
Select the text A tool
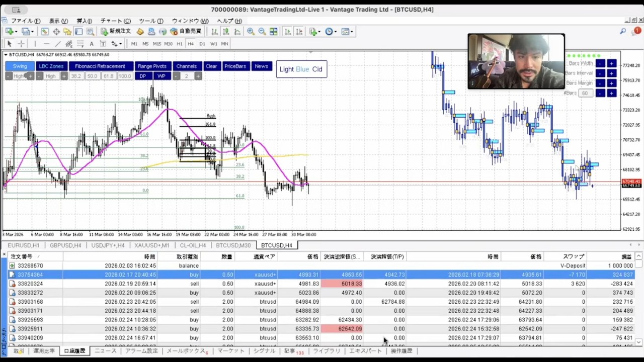point(92,44)
